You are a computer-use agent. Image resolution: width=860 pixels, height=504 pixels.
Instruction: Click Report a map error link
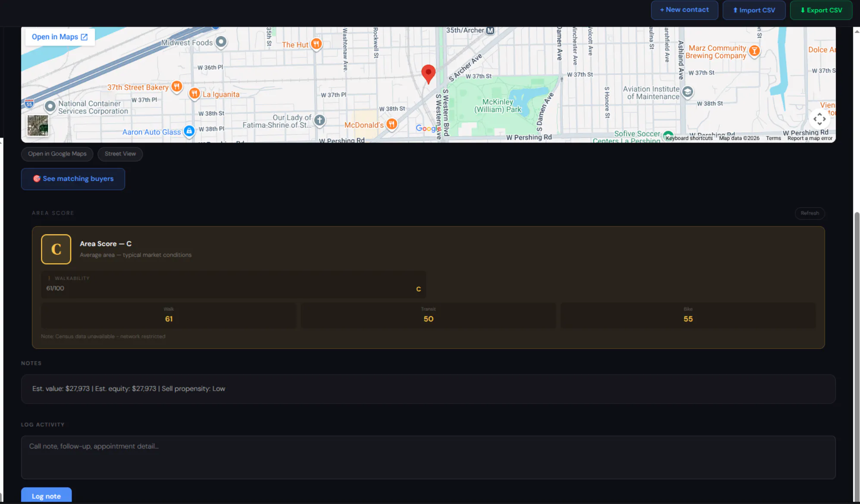pos(810,138)
